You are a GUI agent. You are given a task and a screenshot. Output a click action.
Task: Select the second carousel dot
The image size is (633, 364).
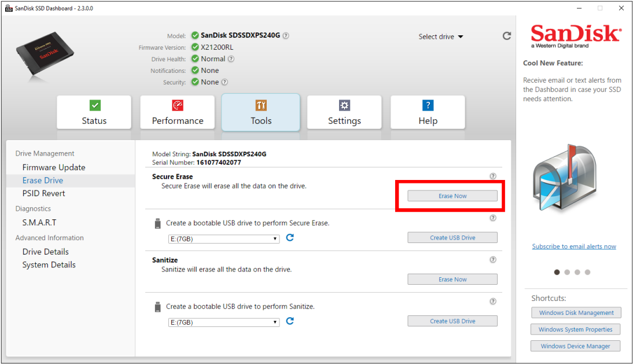tap(567, 273)
